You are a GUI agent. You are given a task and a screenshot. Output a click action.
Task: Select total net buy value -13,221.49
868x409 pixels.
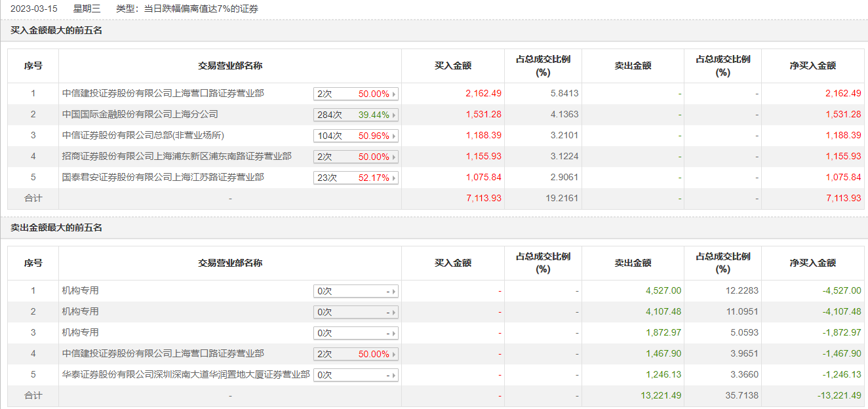(x=839, y=396)
